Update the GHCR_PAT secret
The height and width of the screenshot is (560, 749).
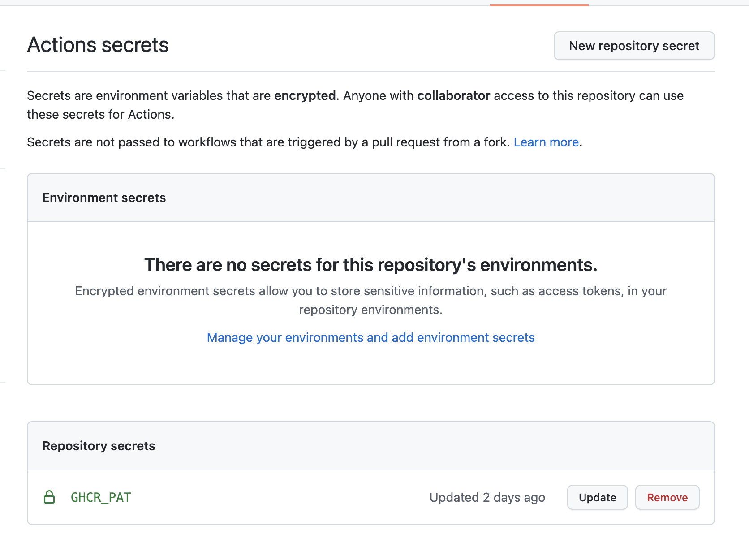597,497
